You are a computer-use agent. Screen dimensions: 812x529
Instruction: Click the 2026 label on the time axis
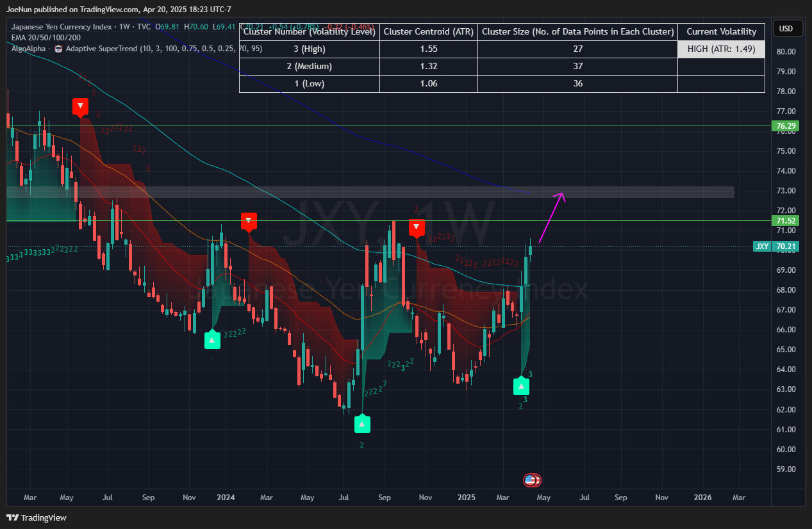(x=703, y=497)
